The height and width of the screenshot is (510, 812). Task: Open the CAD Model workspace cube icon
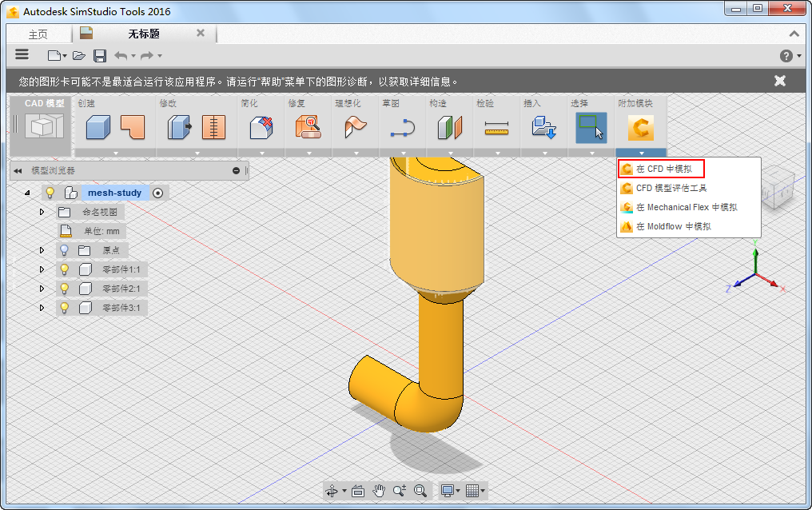(45, 127)
